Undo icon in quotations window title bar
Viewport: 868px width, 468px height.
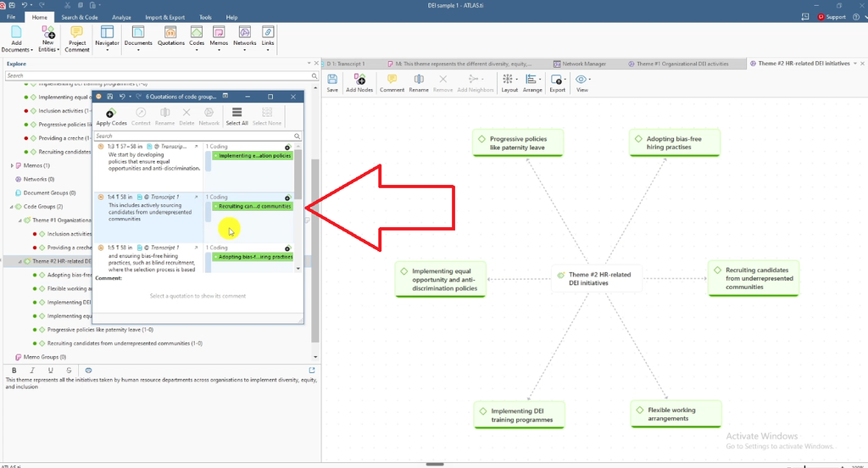click(x=122, y=97)
